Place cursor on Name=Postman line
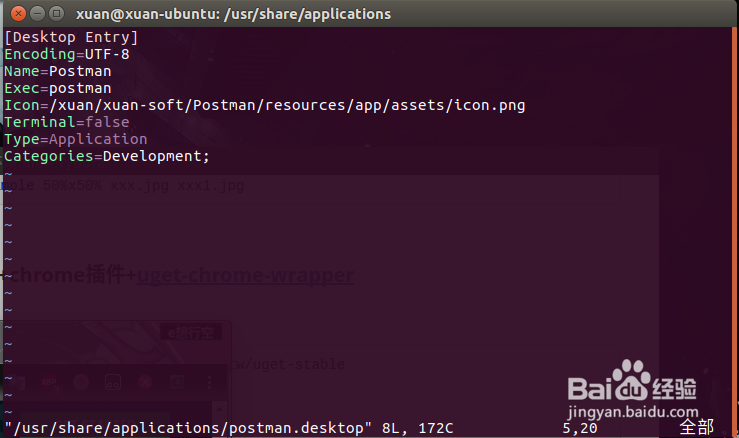 [57, 71]
